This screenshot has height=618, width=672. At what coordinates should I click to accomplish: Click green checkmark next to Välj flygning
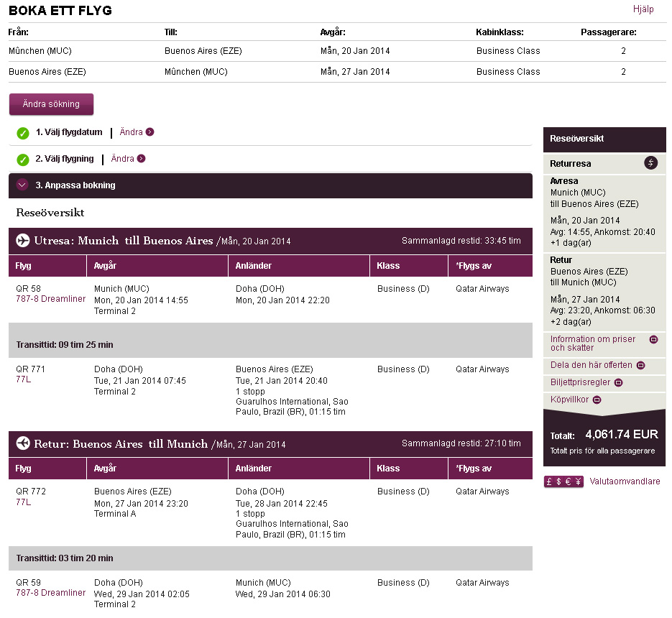pos(23,160)
